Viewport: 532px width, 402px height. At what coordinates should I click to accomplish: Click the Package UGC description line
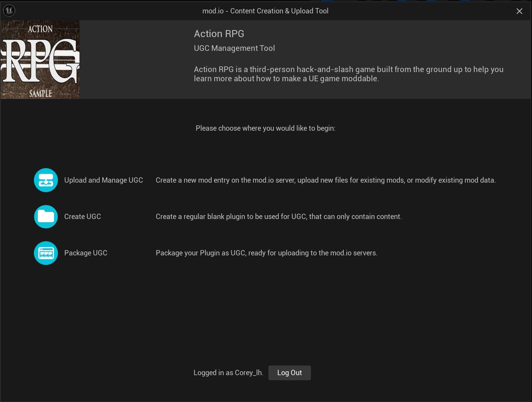pos(267,253)
